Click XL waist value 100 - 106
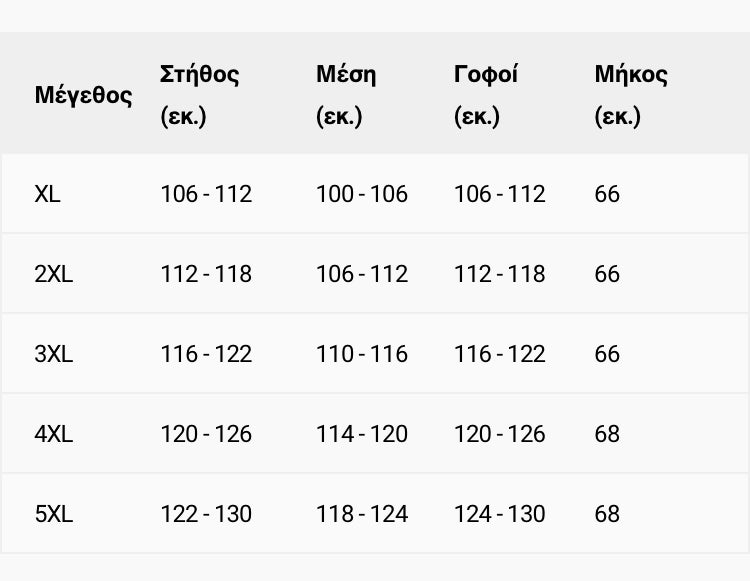This screenshot has height=581, width=750. (x=362, y=194)
